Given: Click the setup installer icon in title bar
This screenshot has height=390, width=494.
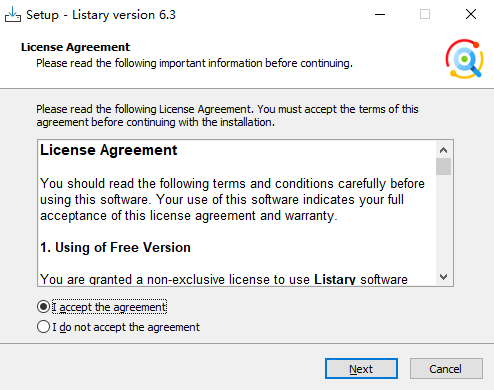Looking at the screenshot, I should pos(13,14).
